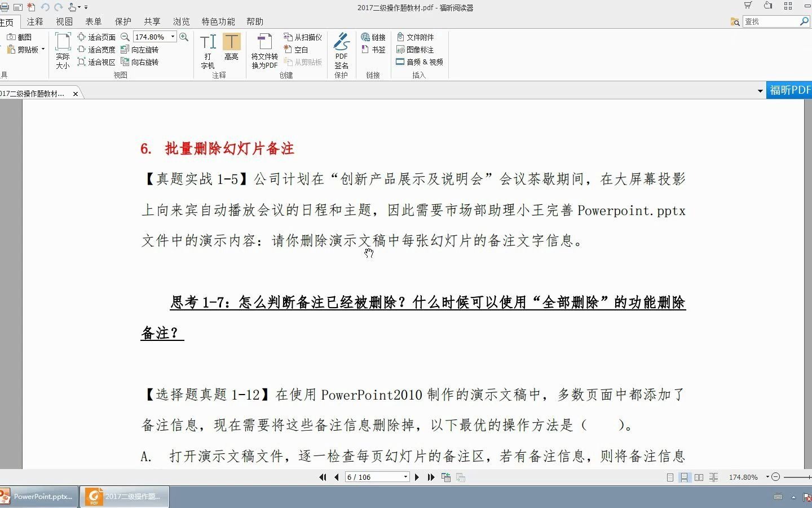
Task: Go to next page using status bar arrow
Action: click(417, 477)
